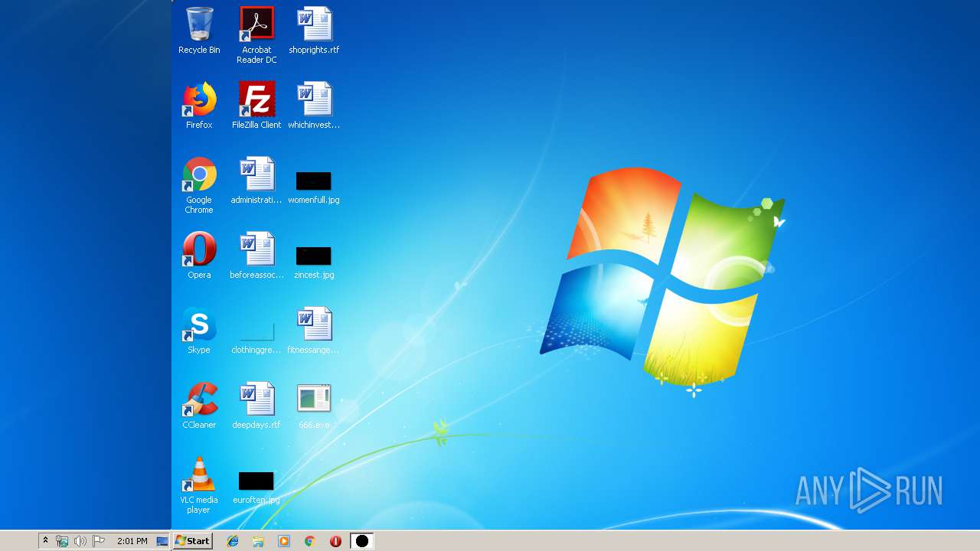This screenshot has height=551, width=980.
Task: Launch Firefox from the desktop
Action: [199, 106]
